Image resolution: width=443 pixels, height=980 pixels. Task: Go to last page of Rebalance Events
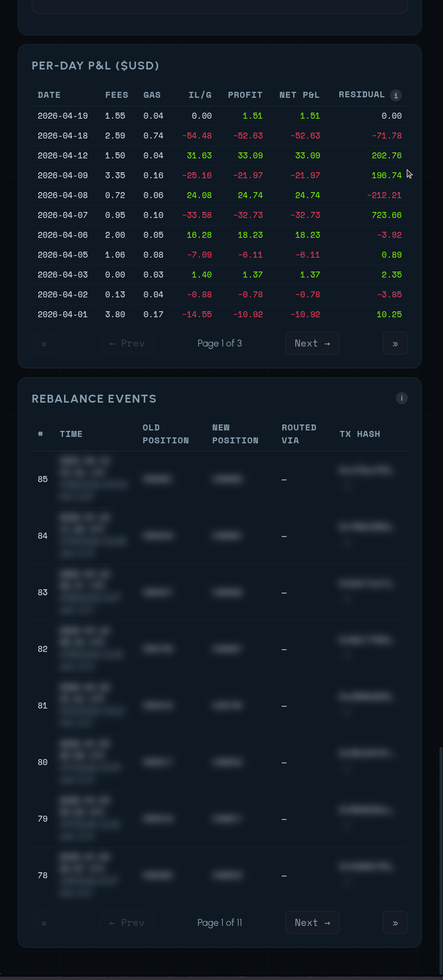pyautogui.click(x=395, y=922)
